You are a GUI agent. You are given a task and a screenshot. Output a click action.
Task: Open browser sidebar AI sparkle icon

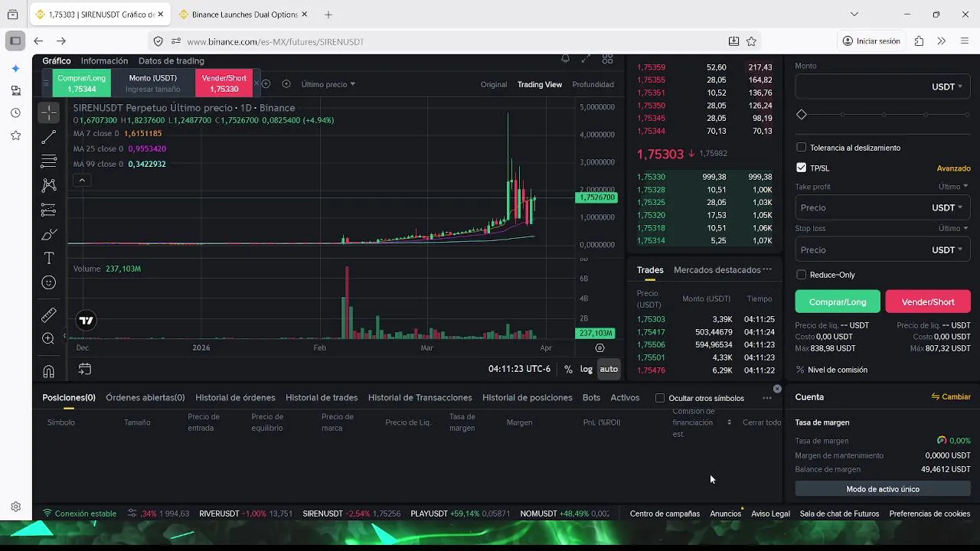pos(15,69)
